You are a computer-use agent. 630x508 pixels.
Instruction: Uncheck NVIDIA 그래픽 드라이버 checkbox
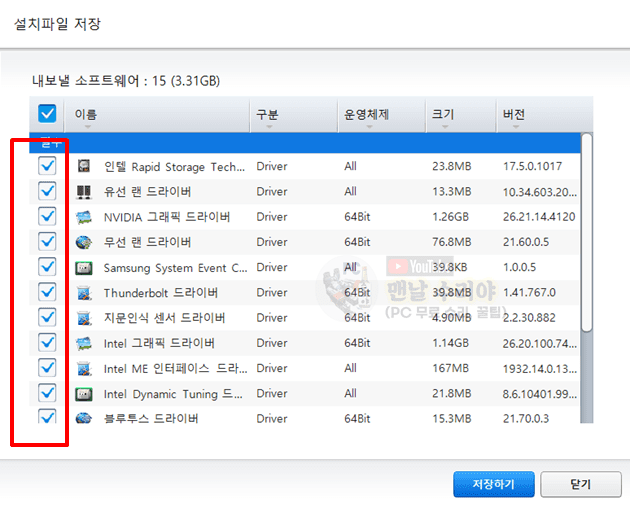[x=47, y=216]
